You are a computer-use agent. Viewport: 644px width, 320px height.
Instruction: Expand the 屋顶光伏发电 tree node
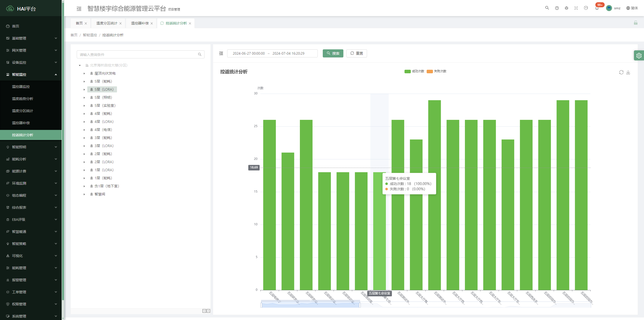coord(84,74)
